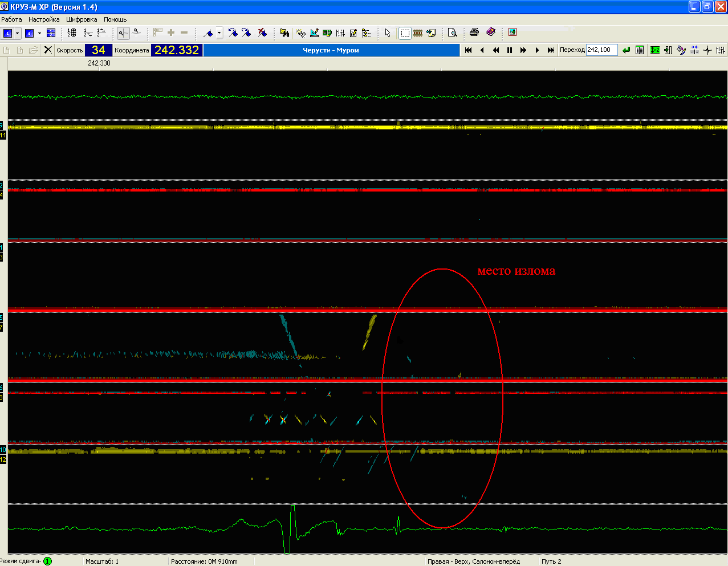
Task: Open the purple help book icon
Action: pyautogui.click(x=491, y=33)
